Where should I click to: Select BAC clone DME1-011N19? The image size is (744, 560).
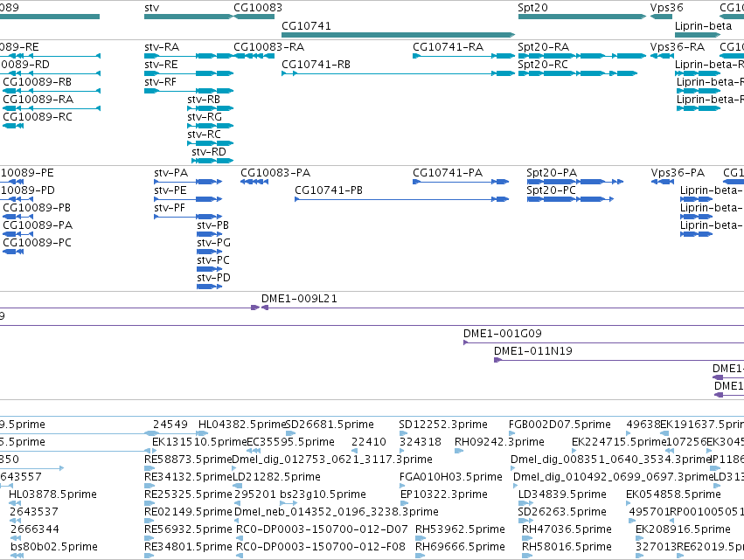click(619, 360)
